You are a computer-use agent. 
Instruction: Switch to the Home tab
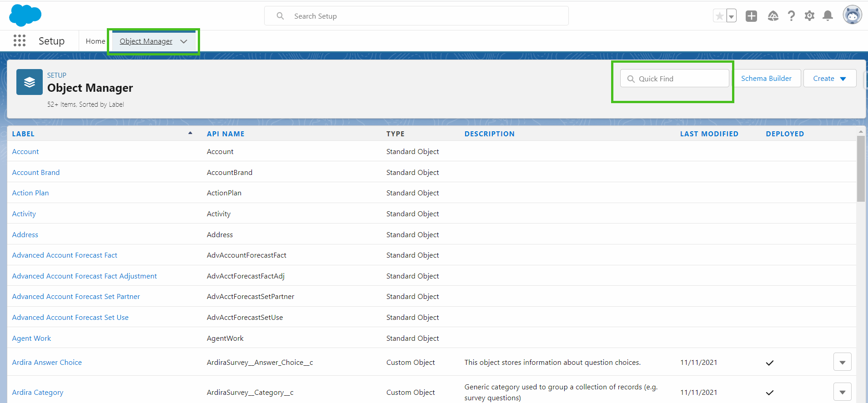(x=95, y=41)
